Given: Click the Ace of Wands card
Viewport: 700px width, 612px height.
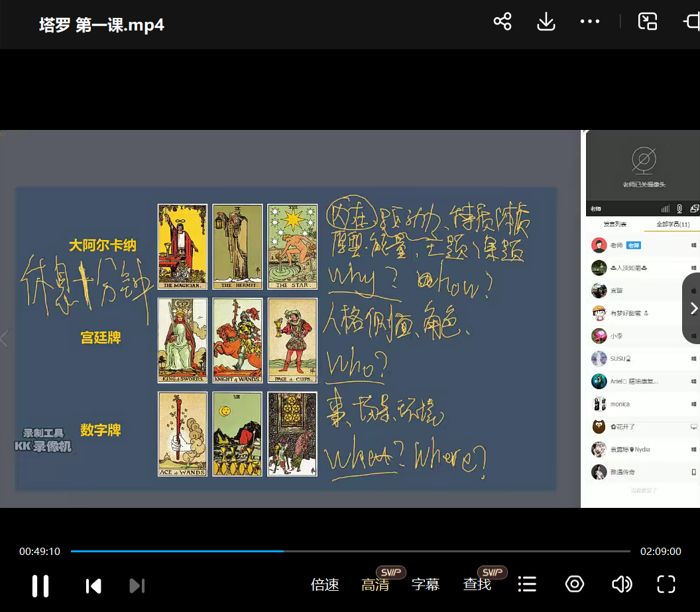Looking at the screenshot, I should click(x=182, y=434).
